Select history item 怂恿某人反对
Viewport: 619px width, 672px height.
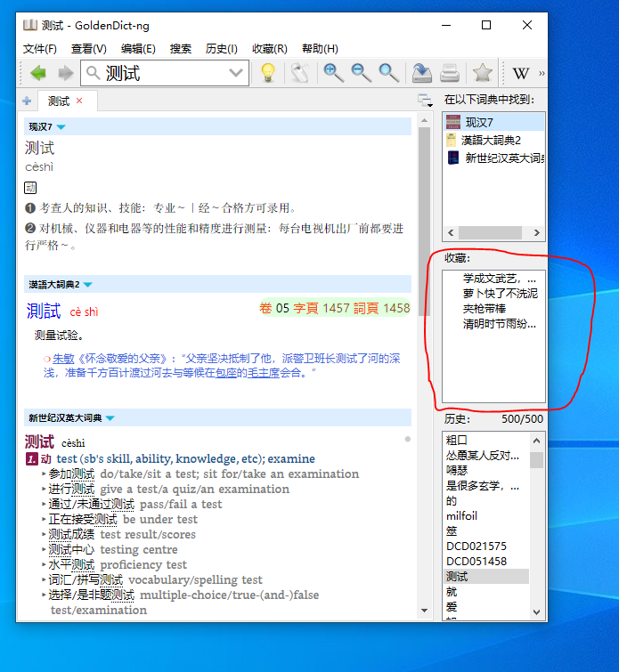[483, 455]
